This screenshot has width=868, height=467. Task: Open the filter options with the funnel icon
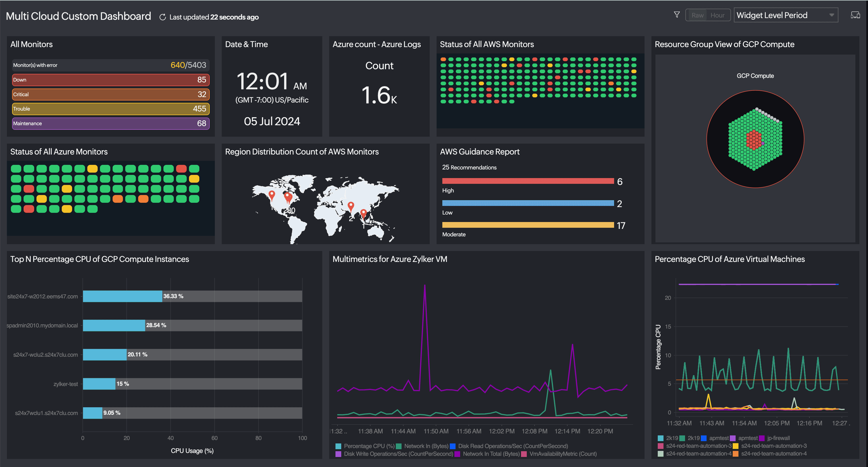[677, 14]
